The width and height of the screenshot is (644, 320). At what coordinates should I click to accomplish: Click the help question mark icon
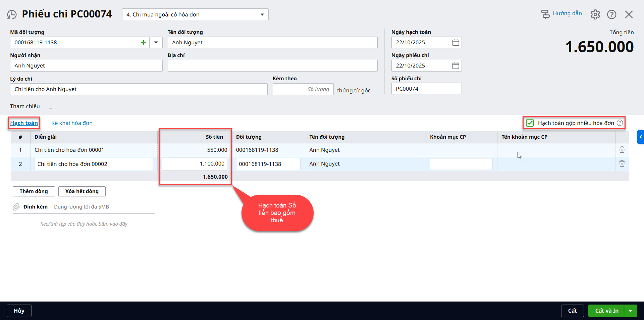point(611,14)
